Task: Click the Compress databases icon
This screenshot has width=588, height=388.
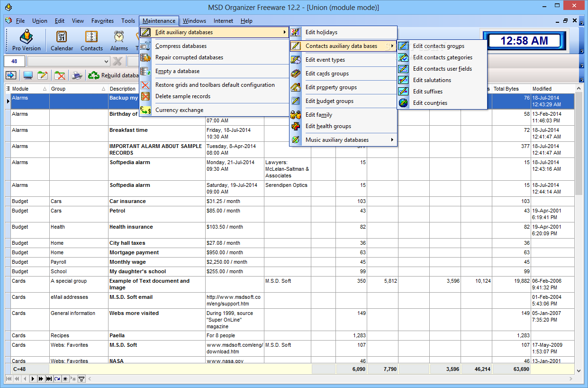Action: click(x=145, y=46)
